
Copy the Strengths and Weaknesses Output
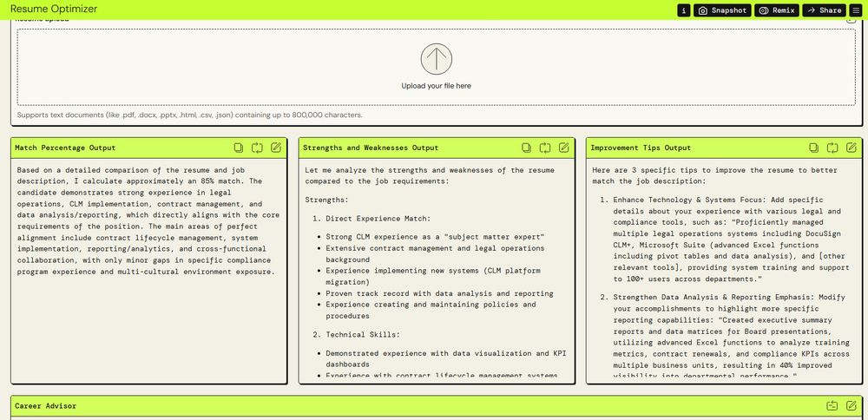[x=527, y=148]
